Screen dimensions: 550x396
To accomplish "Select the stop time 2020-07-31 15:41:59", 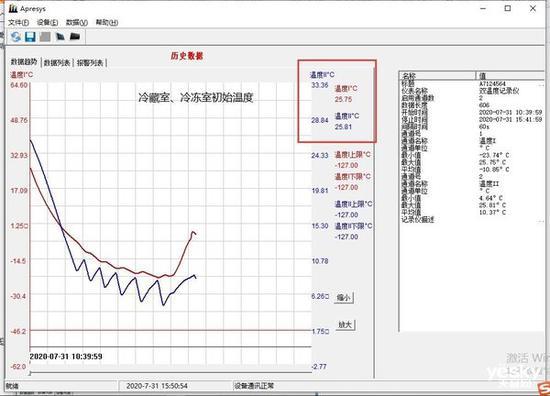I will click(510, 120).
